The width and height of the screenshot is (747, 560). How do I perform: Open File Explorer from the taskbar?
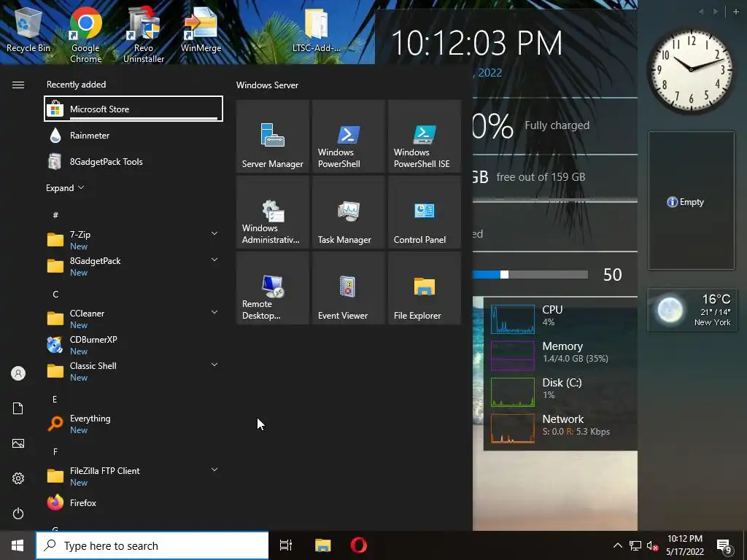click(x=323, y=545)
